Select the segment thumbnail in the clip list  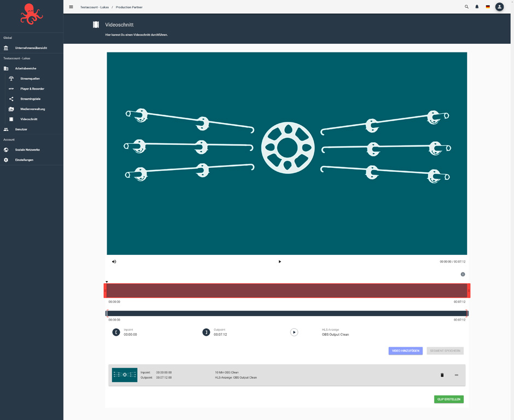click(125, 375)
